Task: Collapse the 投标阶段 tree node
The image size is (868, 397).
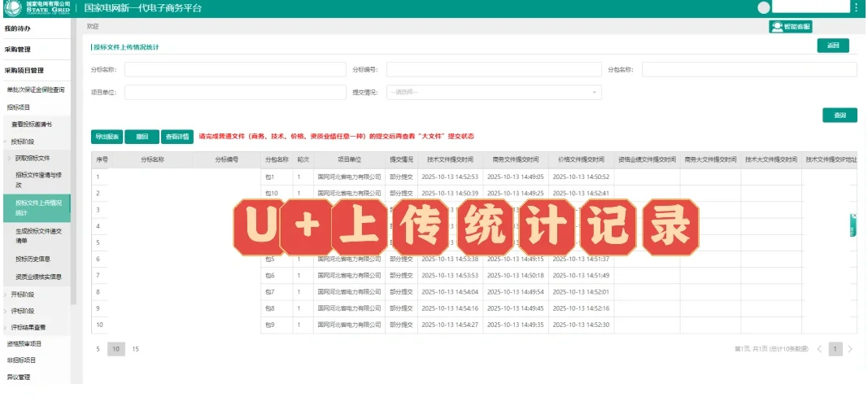Action: point(6,142)
